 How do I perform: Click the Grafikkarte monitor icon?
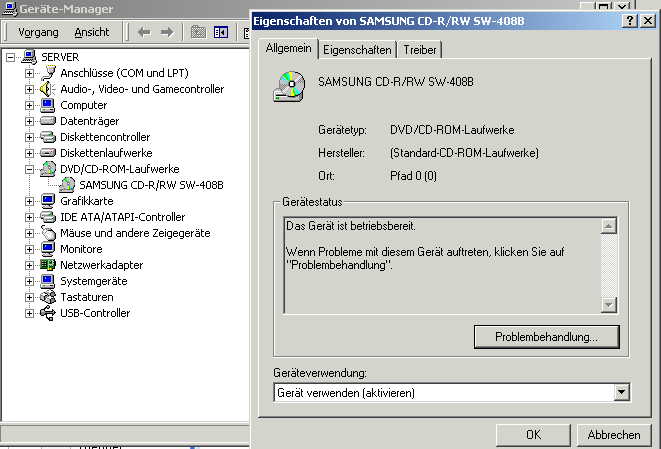pyautogui.click(x=48, y=201)
